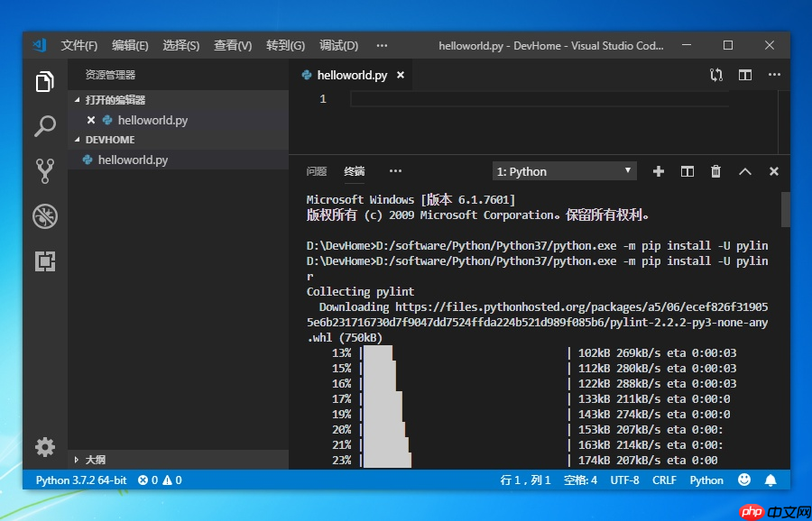Switch to the 终端 panel tab
The height and width of the screenshot is (521, 812).
pyautogui.click(x=355, y=171)
